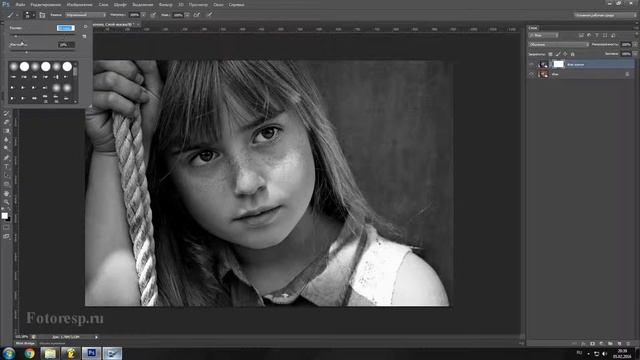Click the white foreground color swatch
This screenshot has height=360, width=640.
4,216
